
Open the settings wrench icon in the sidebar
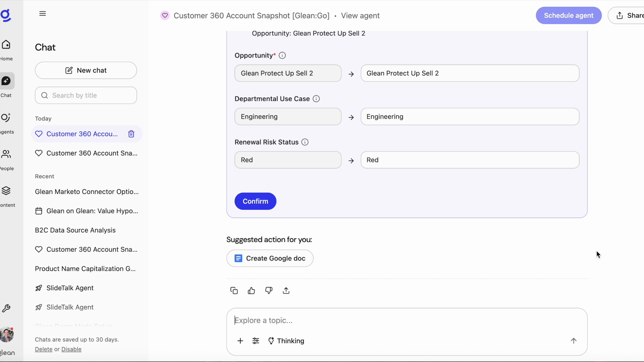coord(6,309)
